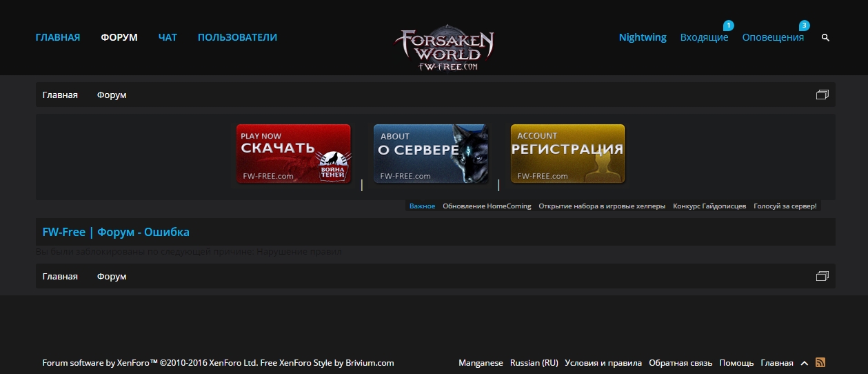Viewport: 868px width, 374px height.
Task: Open Входящие inbox link
Action: point(704,37)
